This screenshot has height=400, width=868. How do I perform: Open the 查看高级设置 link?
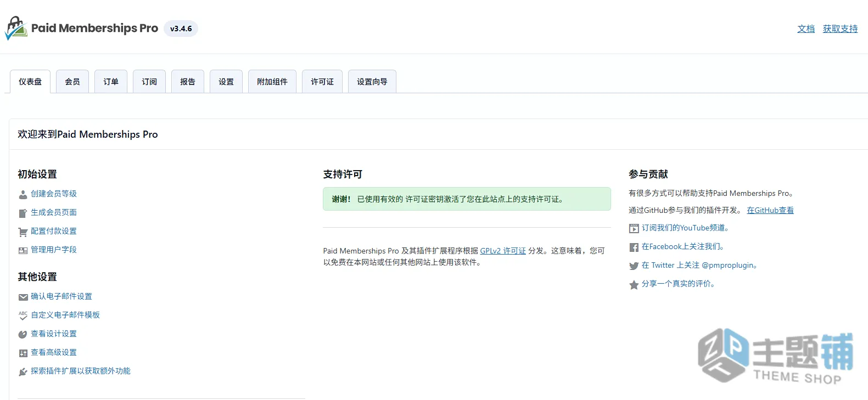(x=54, y=352)
